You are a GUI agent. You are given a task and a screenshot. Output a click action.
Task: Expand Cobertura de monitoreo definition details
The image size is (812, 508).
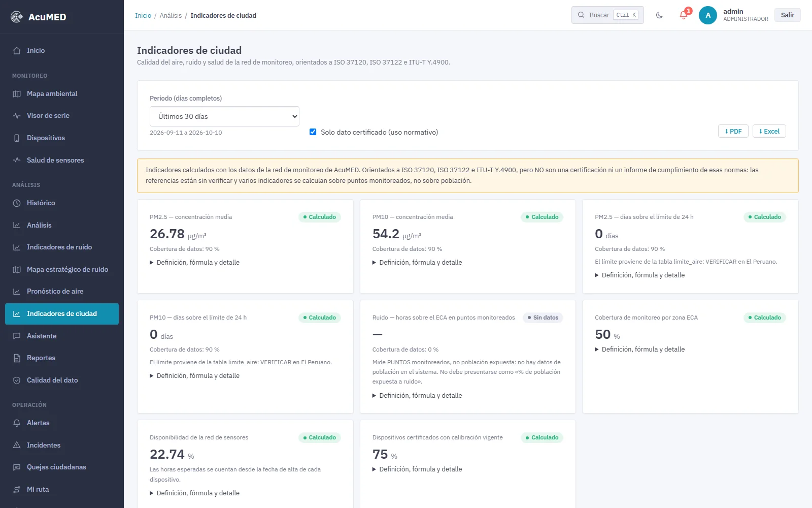point(639,350)
